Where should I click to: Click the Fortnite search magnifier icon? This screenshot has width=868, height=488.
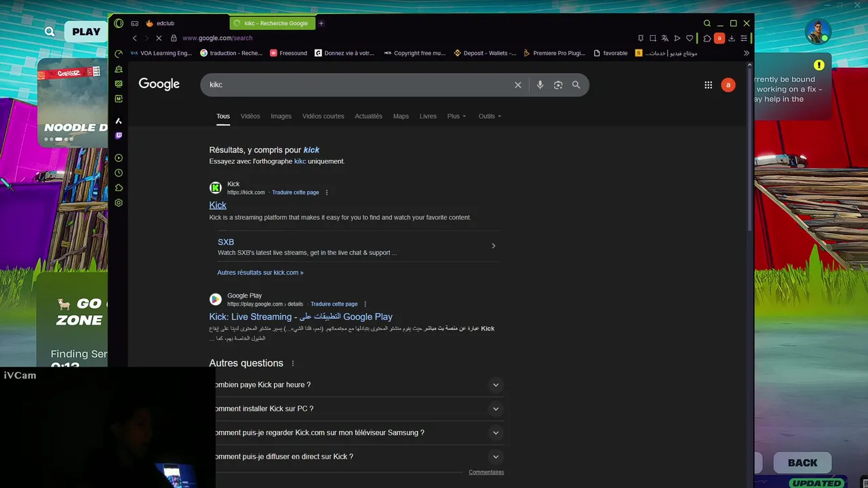tap(50, 31)
